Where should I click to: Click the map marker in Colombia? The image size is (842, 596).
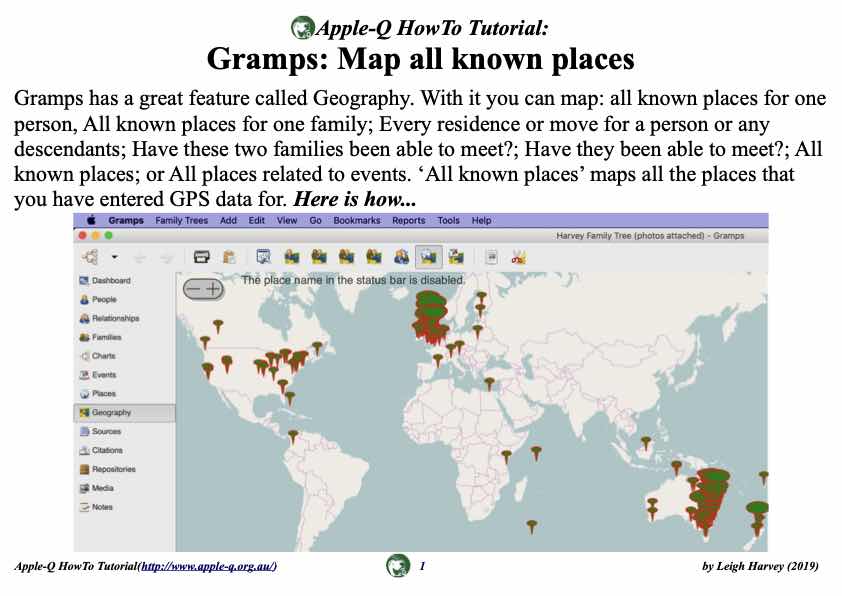click(293, 437)
